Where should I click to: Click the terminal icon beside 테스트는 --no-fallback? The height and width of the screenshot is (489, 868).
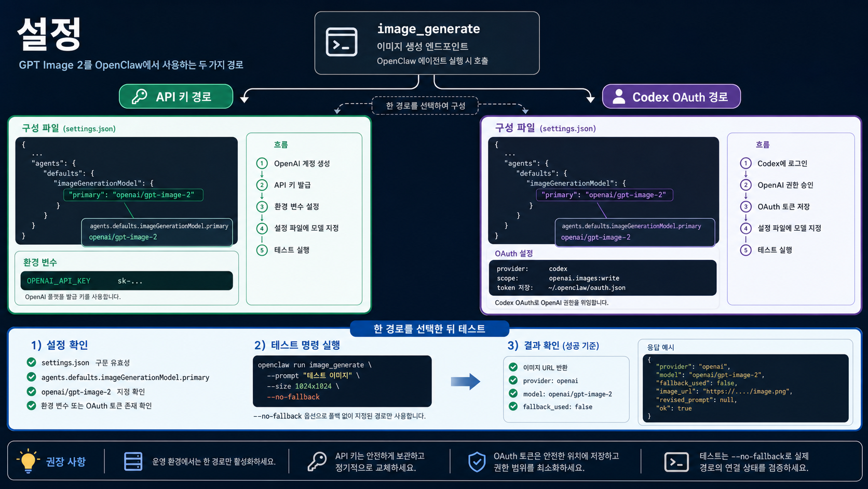click(676, 462)
